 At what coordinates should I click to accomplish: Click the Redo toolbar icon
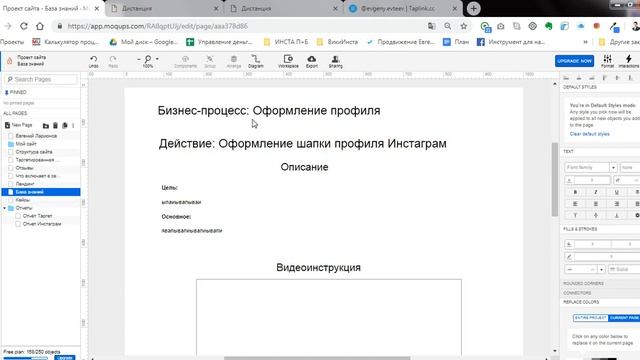[x=113, y=61]
